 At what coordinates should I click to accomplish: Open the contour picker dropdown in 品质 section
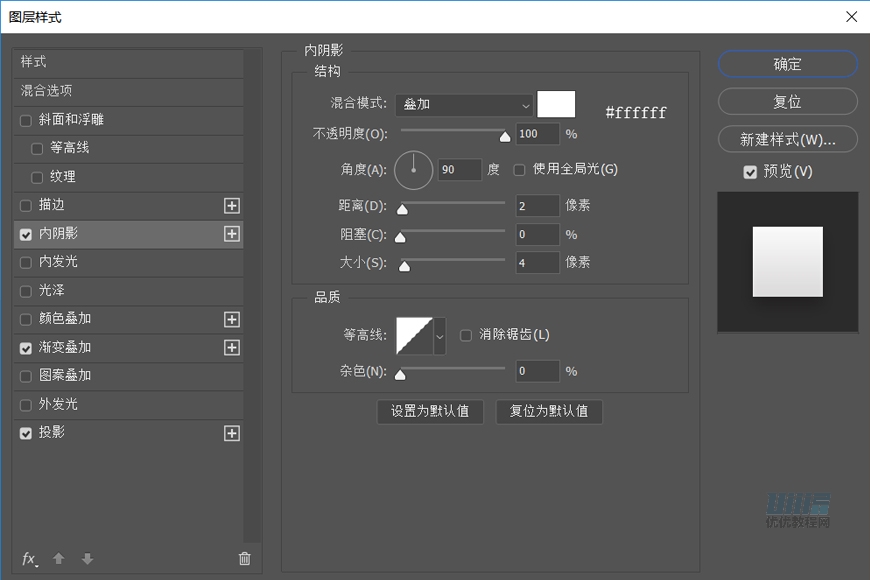pos(440,335)
